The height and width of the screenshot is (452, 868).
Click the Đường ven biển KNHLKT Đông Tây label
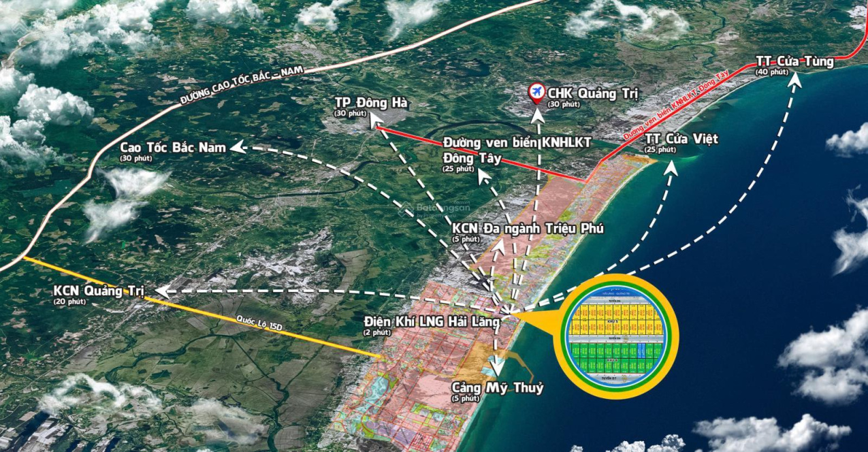click(x=517, y=150)
